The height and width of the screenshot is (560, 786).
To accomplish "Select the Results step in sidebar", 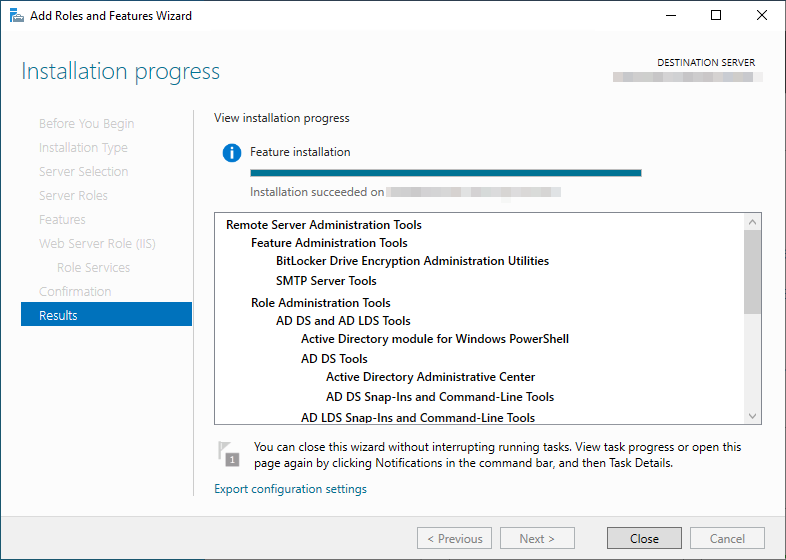I will tap(106, 315).
